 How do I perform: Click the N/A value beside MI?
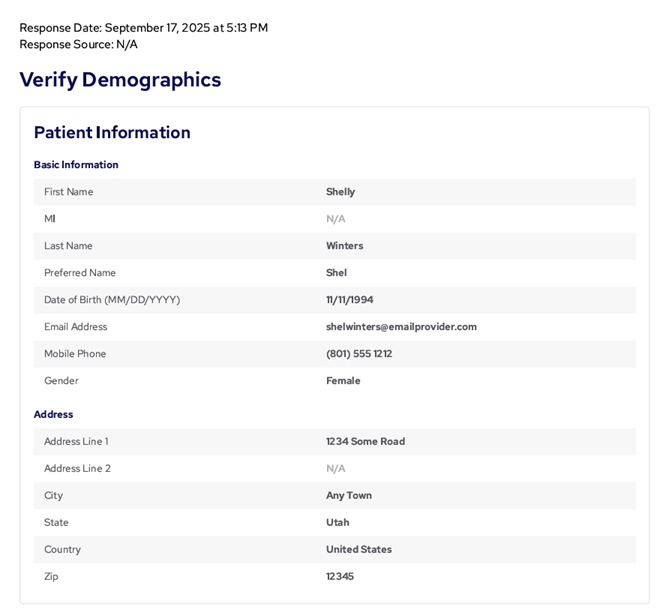tap(335, 219)
